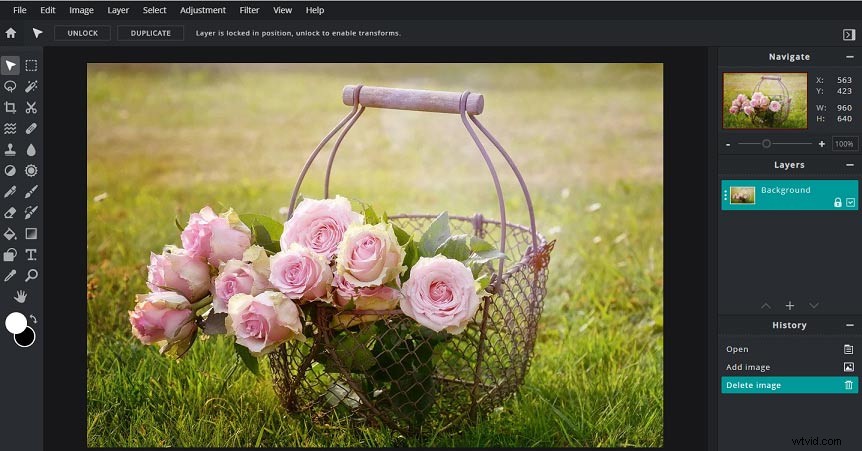
Task: Open the File menu
Action: (20, 10)
